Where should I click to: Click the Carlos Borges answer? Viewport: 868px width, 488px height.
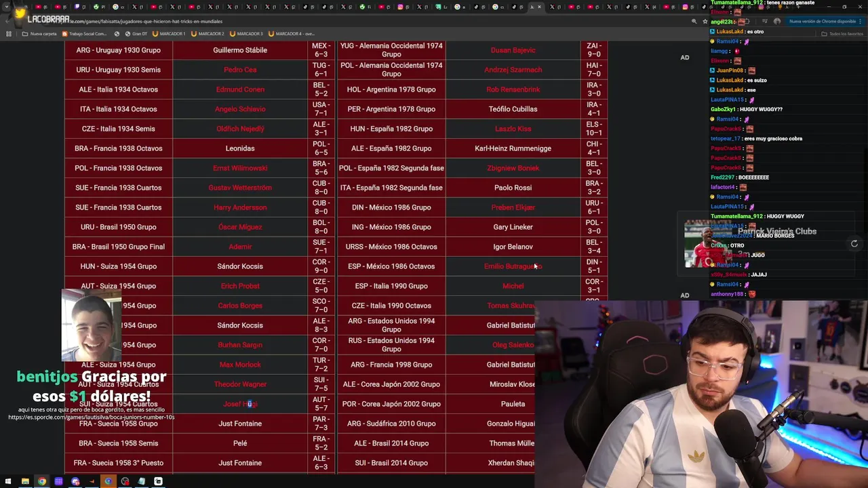point(240,306)
